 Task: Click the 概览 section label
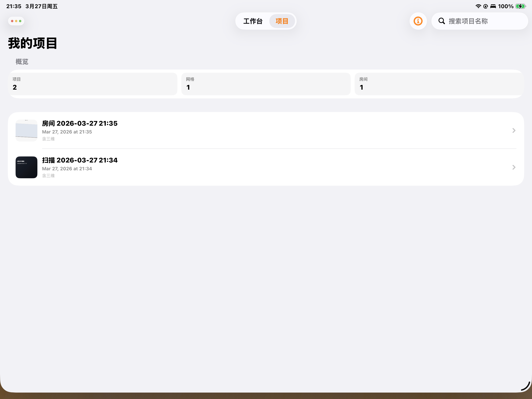click(22, 62)
